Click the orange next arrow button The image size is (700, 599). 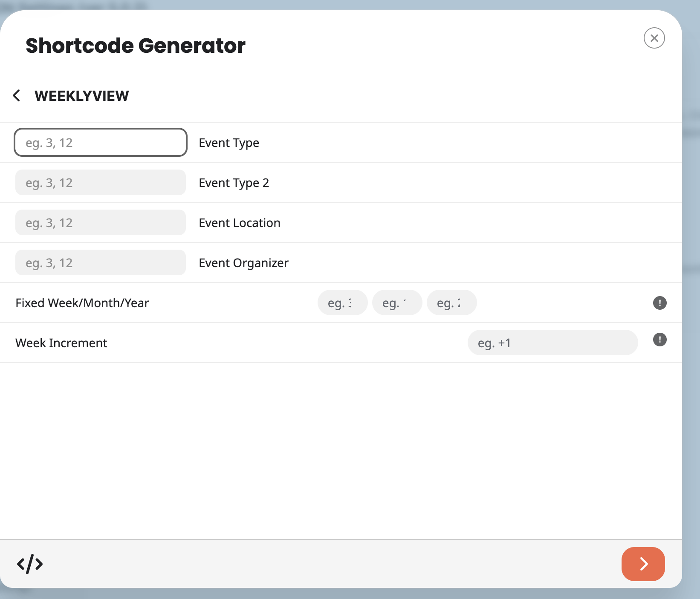[x=643, y=564]
